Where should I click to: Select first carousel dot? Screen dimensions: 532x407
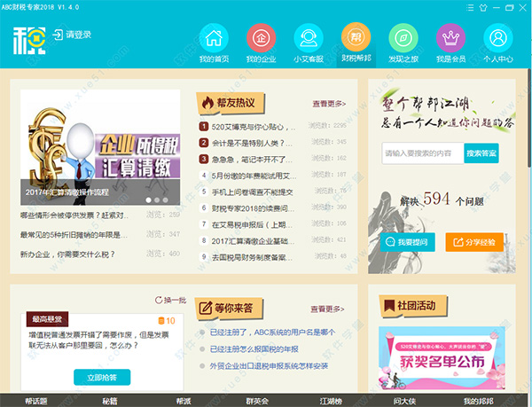click(149, 200)
